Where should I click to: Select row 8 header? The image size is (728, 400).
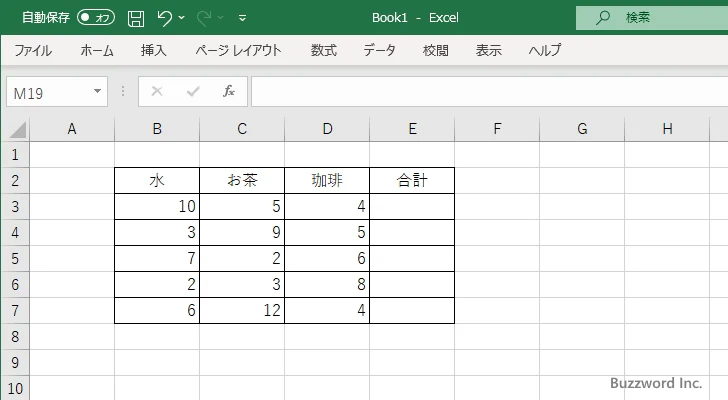tap(15, 336)
